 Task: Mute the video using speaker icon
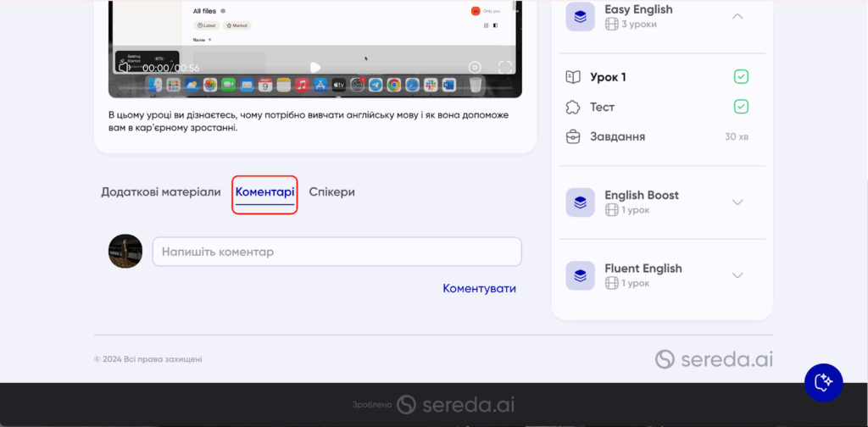124,68
